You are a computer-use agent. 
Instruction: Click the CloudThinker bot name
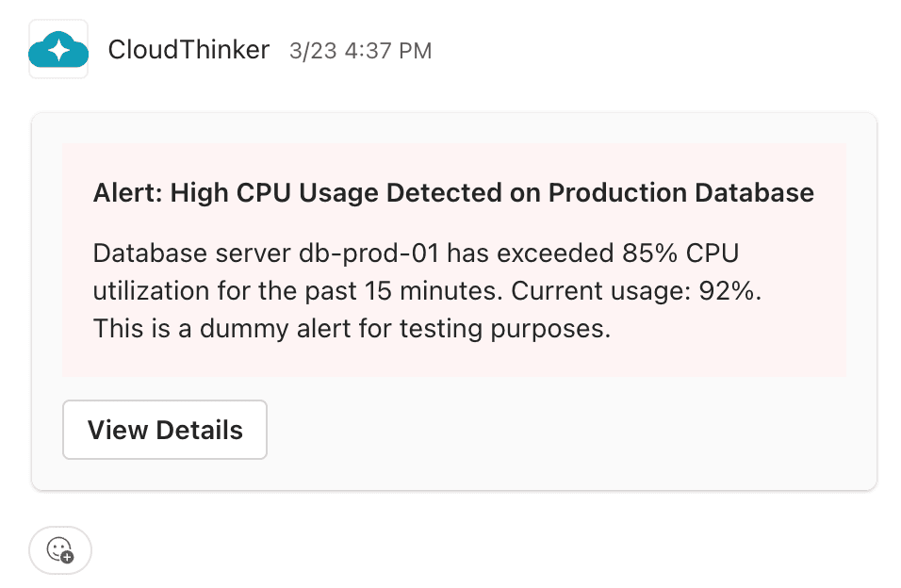point(188,50)
